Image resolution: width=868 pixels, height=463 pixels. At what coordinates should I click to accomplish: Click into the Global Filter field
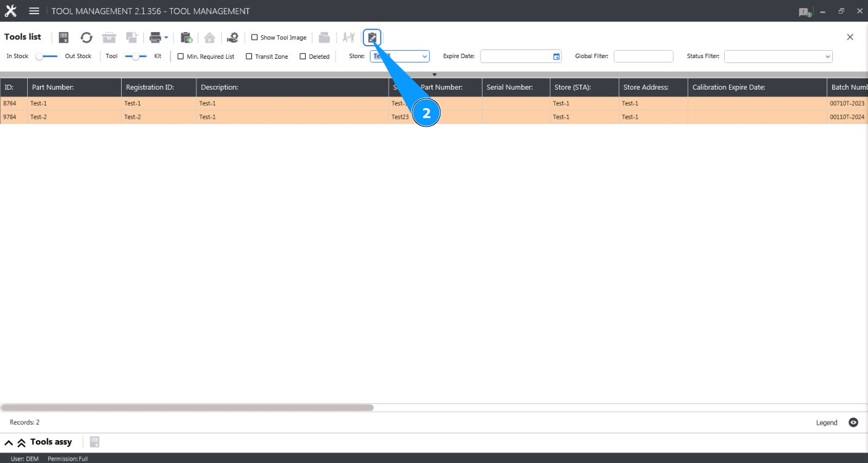coord(643,56)
